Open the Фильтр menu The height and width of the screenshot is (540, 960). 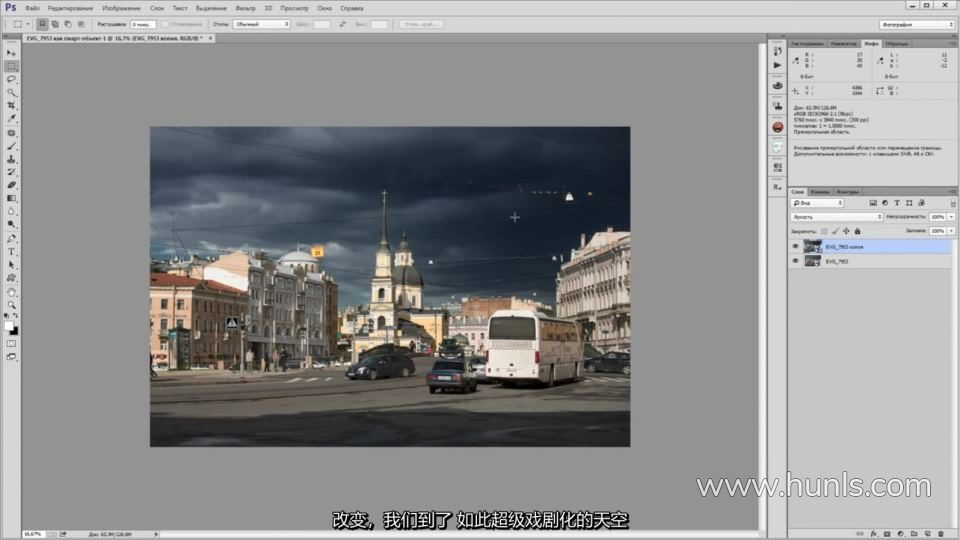(245, 8)
